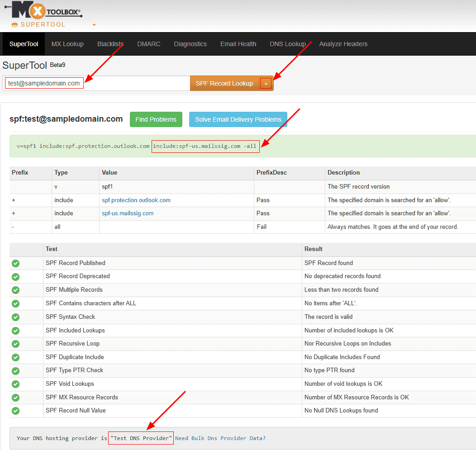Screen dimensions: 476x450
Task: Switch to the Blacklists tab
Action: [x=110, y=44]
